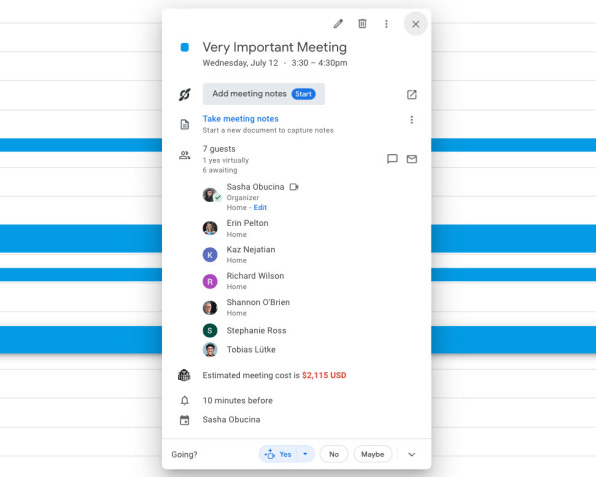
Task: Click the meeting cost bank icon
Action: (184, 375)
